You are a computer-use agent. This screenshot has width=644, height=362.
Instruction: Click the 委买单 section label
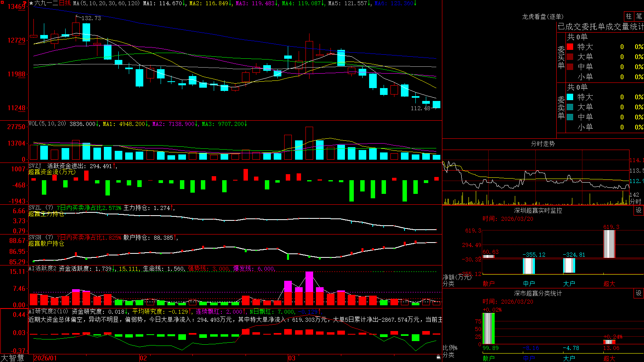561,58
